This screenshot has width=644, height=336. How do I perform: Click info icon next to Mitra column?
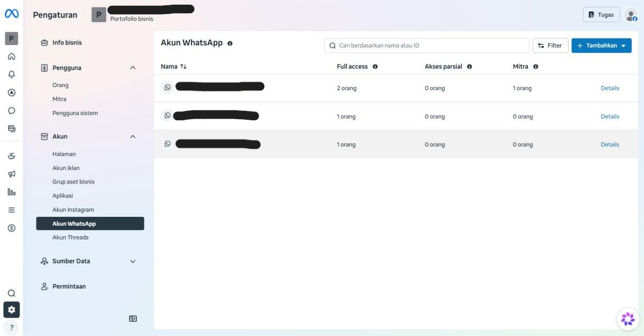click(x=535, y=66)
